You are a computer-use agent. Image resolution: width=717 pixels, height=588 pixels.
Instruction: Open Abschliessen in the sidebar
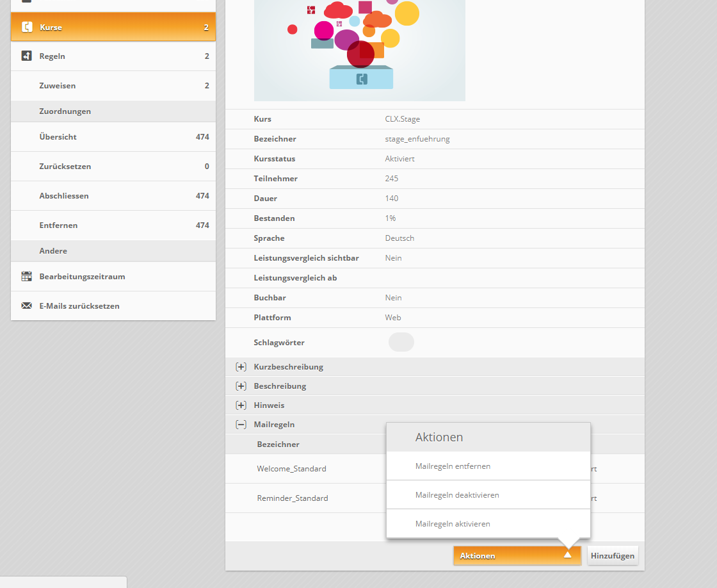pos(63,196)
